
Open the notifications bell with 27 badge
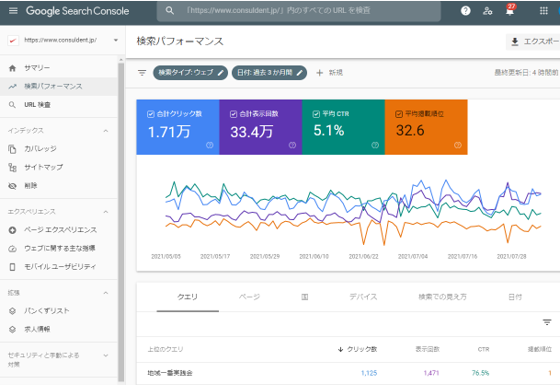tap(510, 10)
